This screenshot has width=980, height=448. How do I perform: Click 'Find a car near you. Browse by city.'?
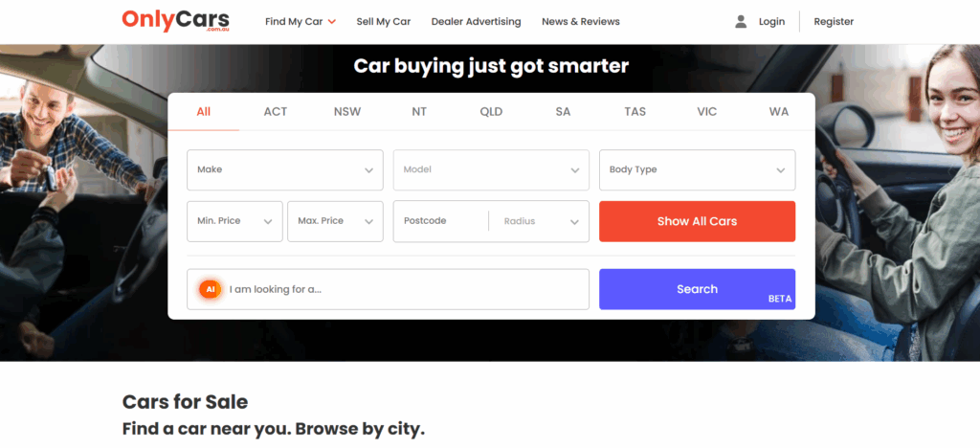tap(273, 429)
